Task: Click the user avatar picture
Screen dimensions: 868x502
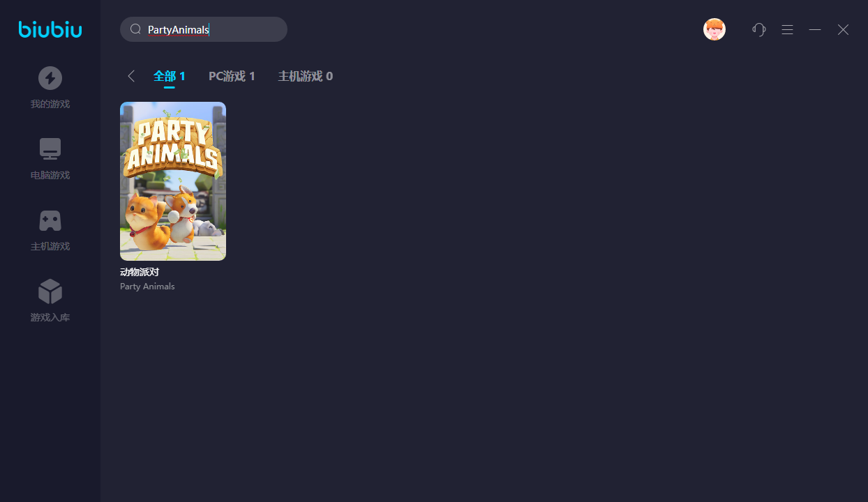Action: pyautogui.click(x=714, y=29)
